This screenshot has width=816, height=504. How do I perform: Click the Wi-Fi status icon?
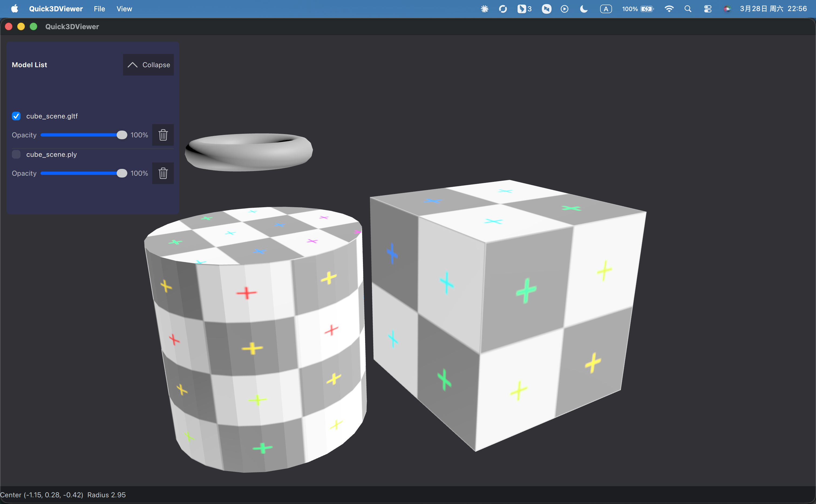669,9
